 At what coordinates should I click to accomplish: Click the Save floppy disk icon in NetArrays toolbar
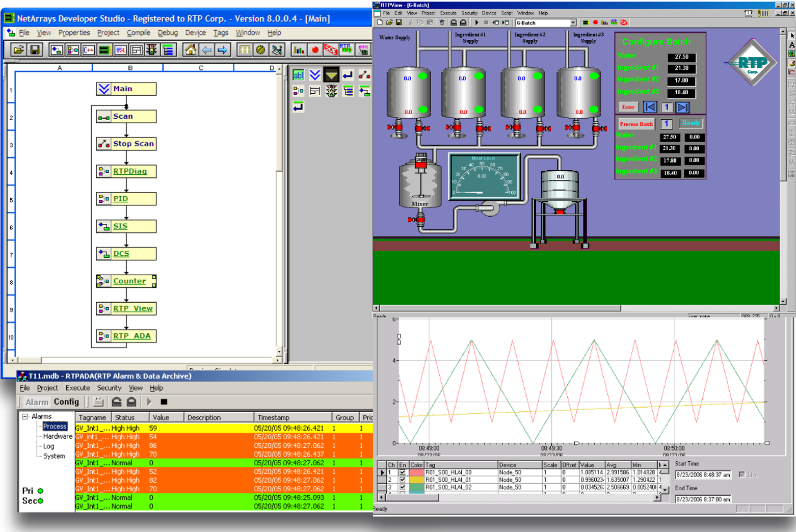pyautogui.click(x=35, y=50)
